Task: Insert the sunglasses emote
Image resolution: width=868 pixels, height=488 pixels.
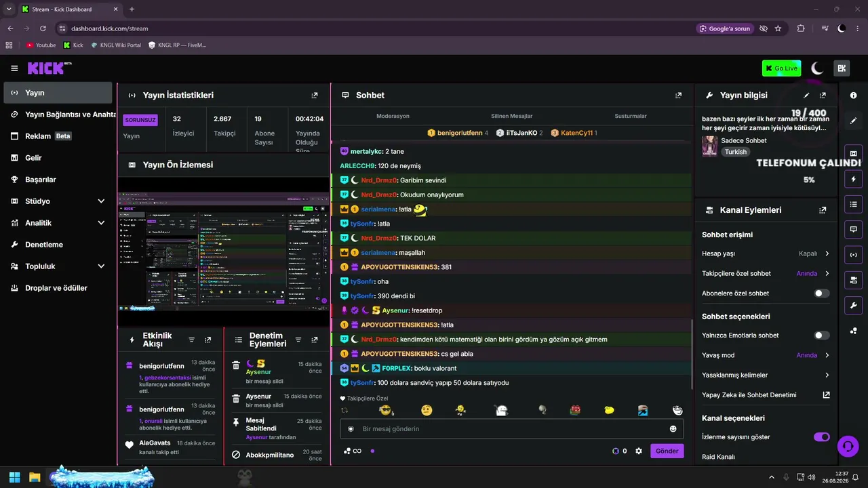Action: 387,410
